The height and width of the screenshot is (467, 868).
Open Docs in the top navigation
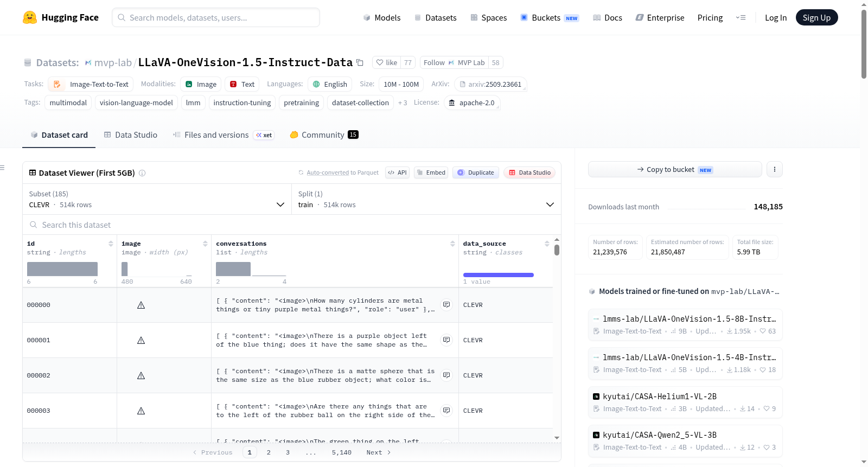pyautogui.click(x=608, y=17)
